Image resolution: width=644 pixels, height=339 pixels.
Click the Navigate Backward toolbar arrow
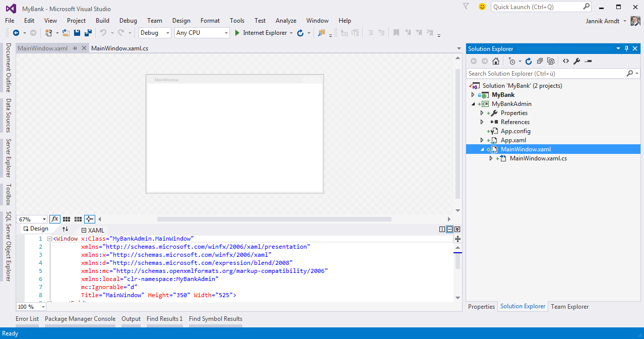16,33
